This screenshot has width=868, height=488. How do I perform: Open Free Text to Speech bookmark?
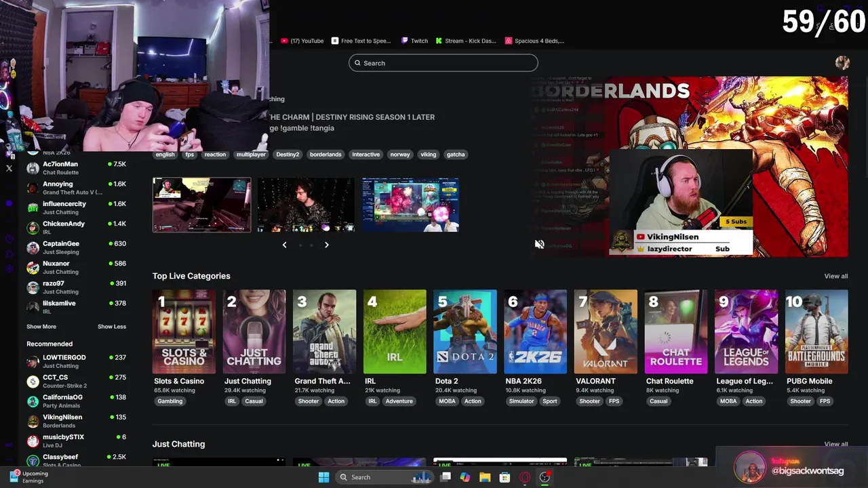tap(361, 41)
